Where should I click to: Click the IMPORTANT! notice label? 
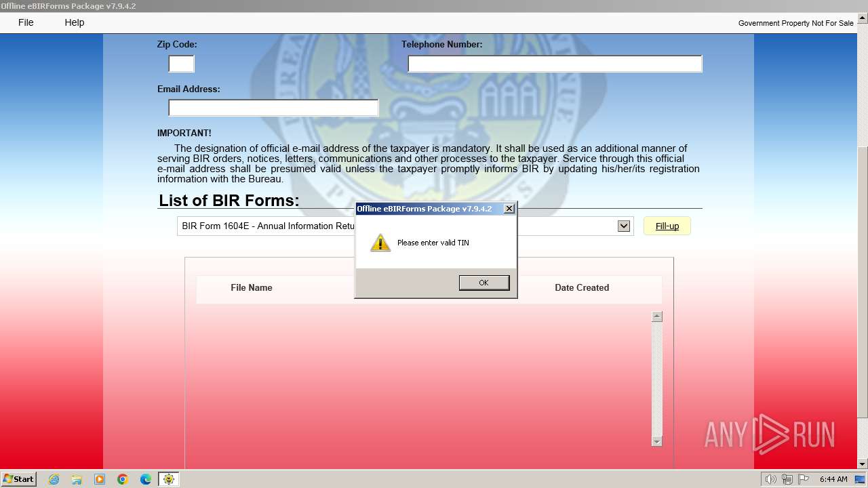pyautogui.click(x=184, y=133)
